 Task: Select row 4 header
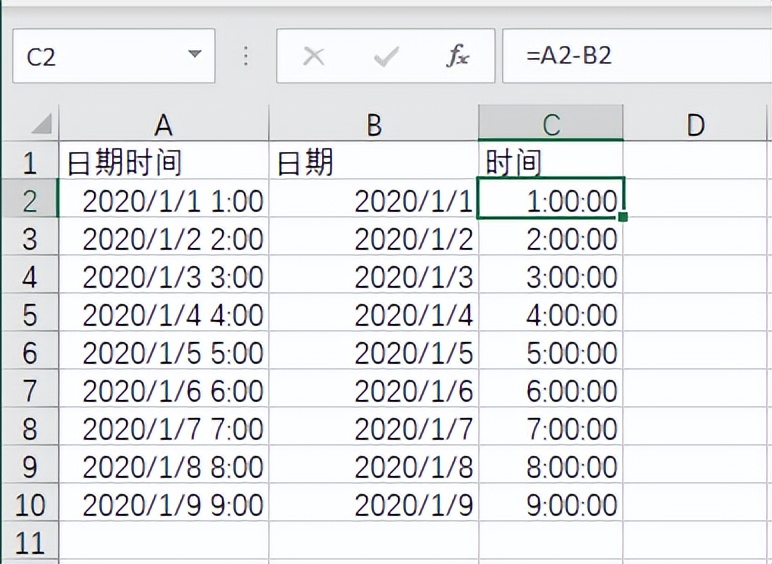pos(30,274)
